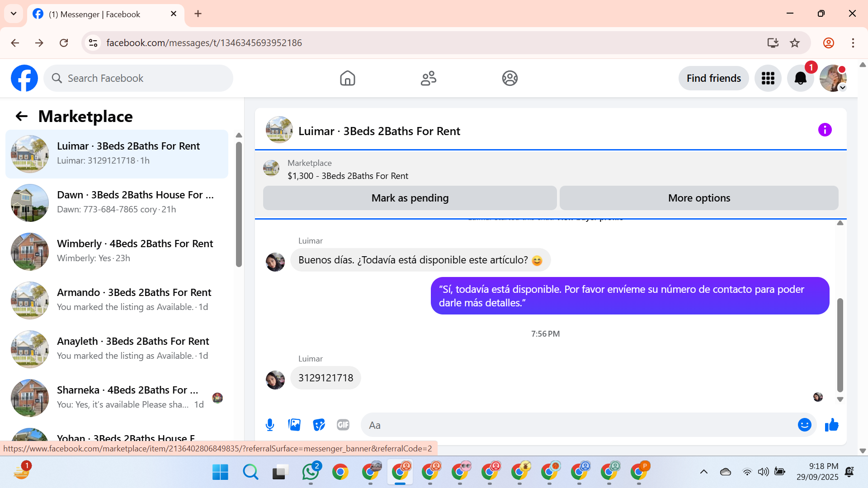Open the Luimar 3Beds 2Baths conversation

click(117, 154)
